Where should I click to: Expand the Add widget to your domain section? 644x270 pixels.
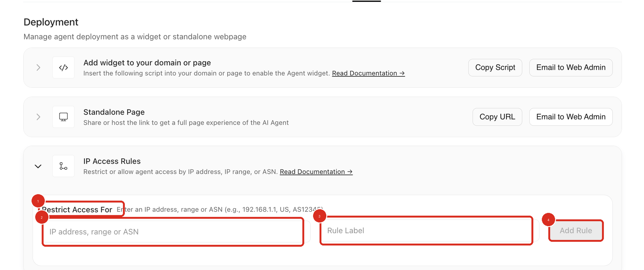[x=38, y=68]
